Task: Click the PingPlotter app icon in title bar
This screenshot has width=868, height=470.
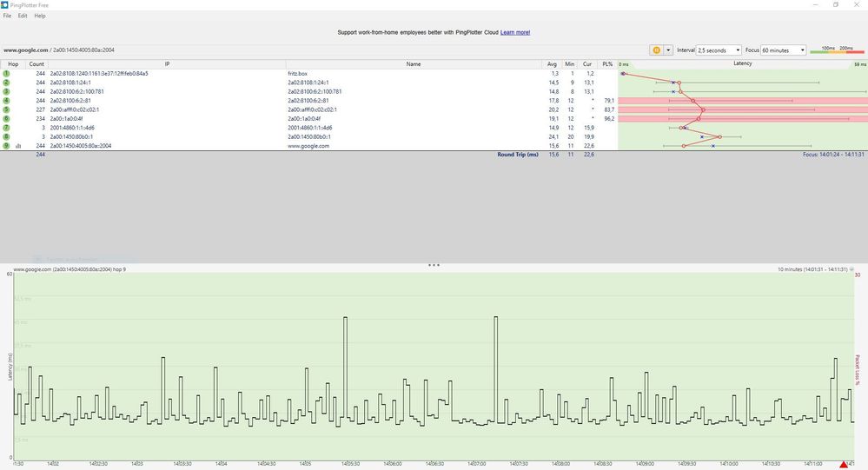Action: pos(4,5)
